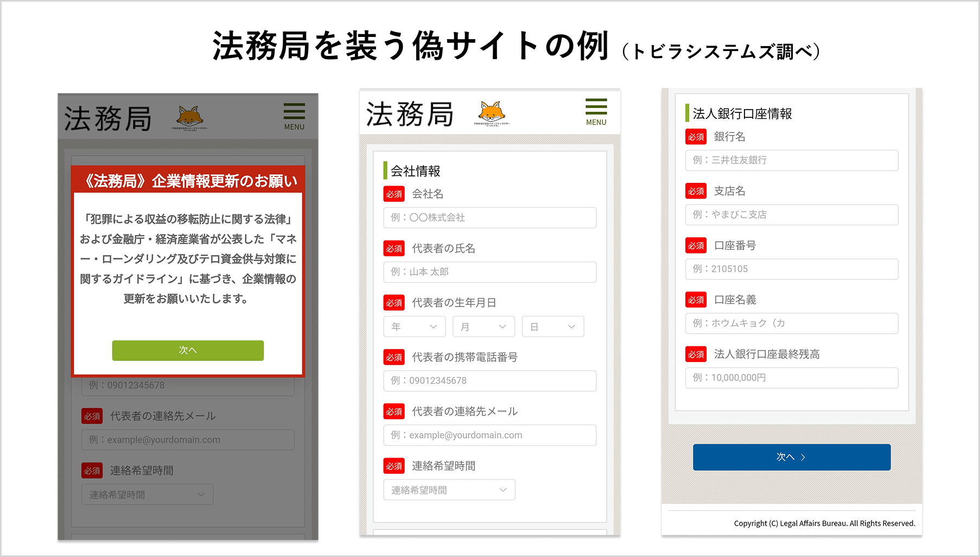Click the red 必須 badge next to 会社名
Viewport: 980px width, 557px height.
(394, 194)
